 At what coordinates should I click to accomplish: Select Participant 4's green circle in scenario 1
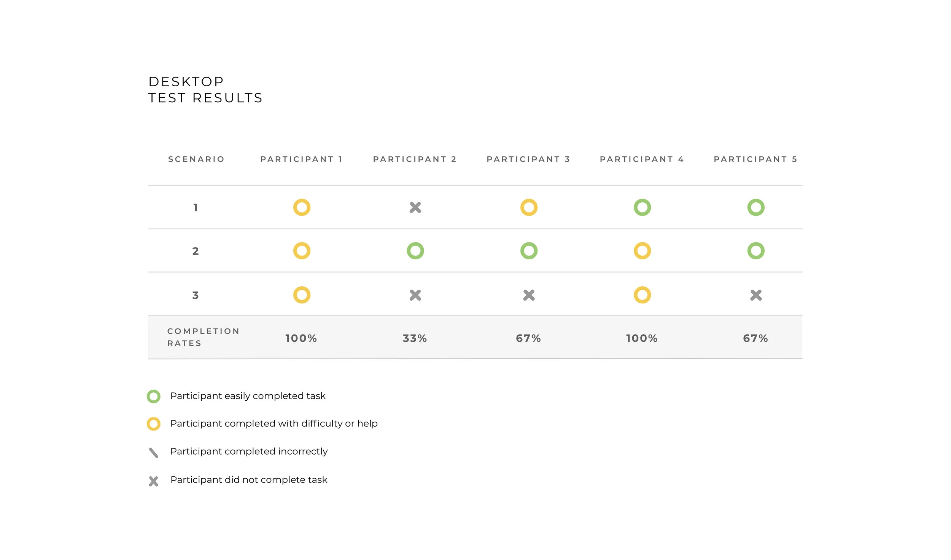(642, 207)
